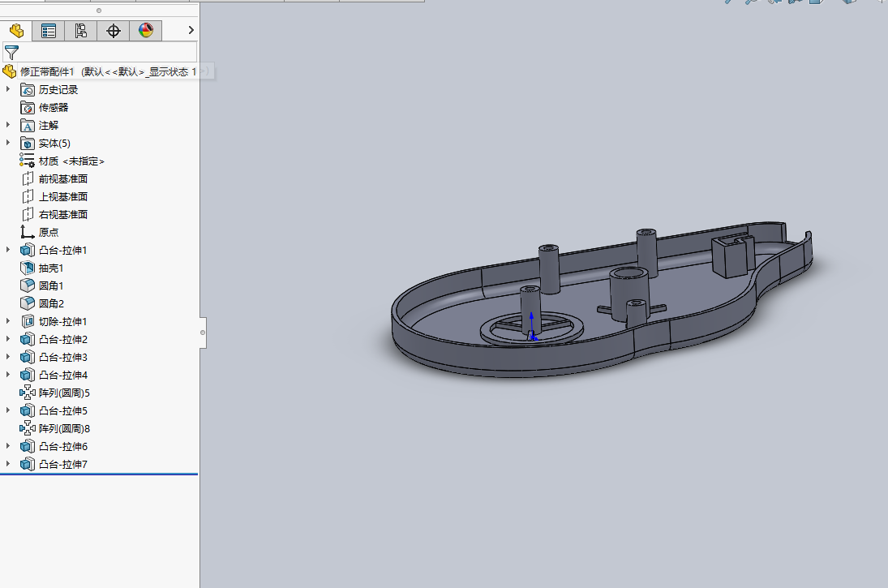Screen dimensions: 888x588
Task: Expand the 凸台-拉伸1 feature
Action: (x=8, y=249)
